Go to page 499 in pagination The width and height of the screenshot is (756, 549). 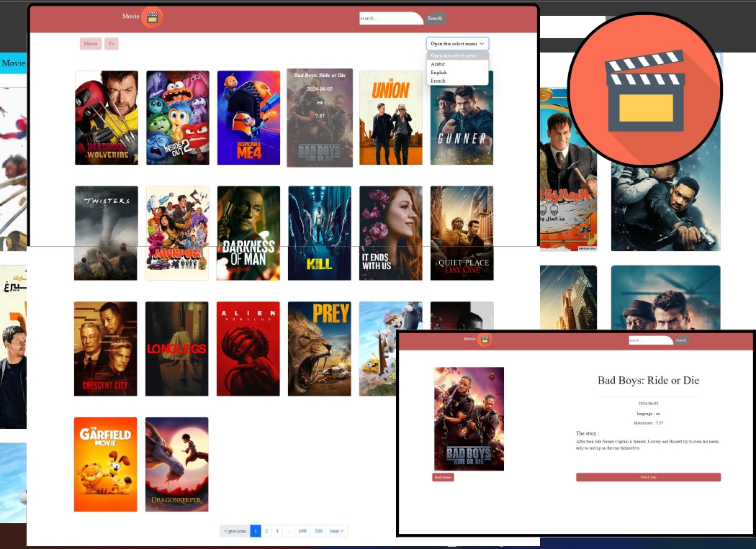302,531
